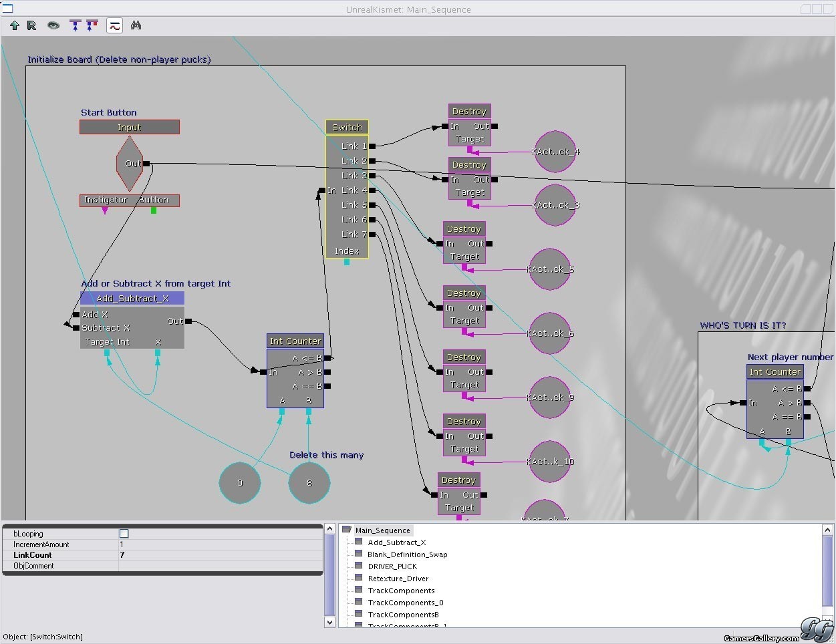
Task: Select DRIVER_PUCK in the sequence tree
Action: coord(392,567)
